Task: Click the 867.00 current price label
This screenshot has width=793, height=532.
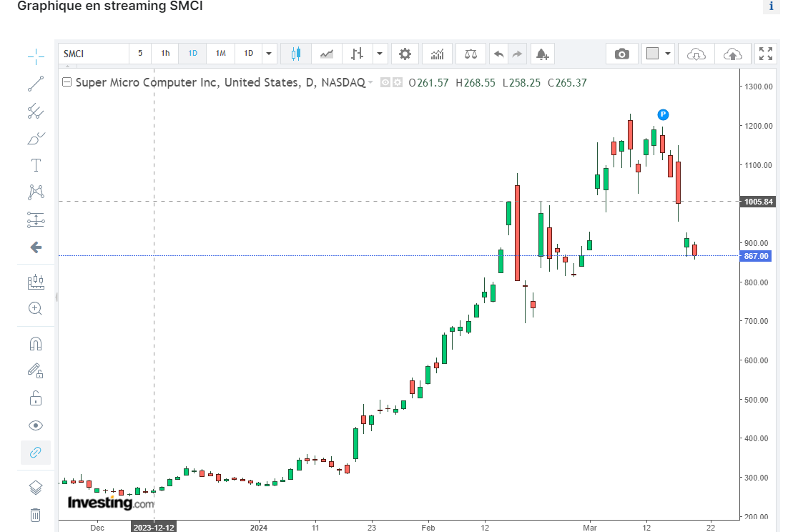Action: [x=757, y=256]
